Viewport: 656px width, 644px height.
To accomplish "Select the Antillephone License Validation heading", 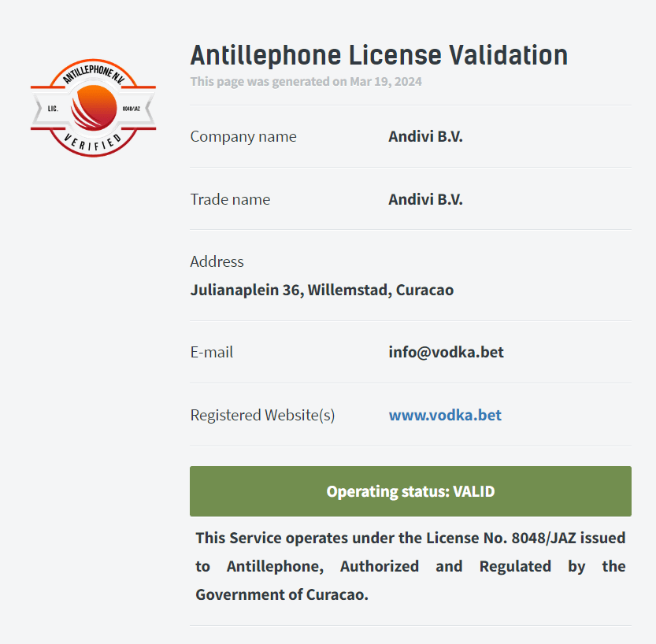I will 379,55.
